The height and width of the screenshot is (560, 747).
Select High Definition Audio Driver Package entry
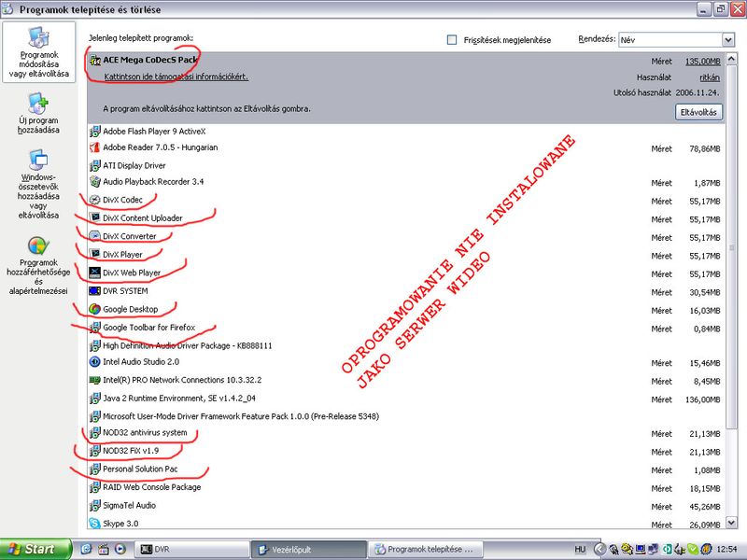(405, 345)
